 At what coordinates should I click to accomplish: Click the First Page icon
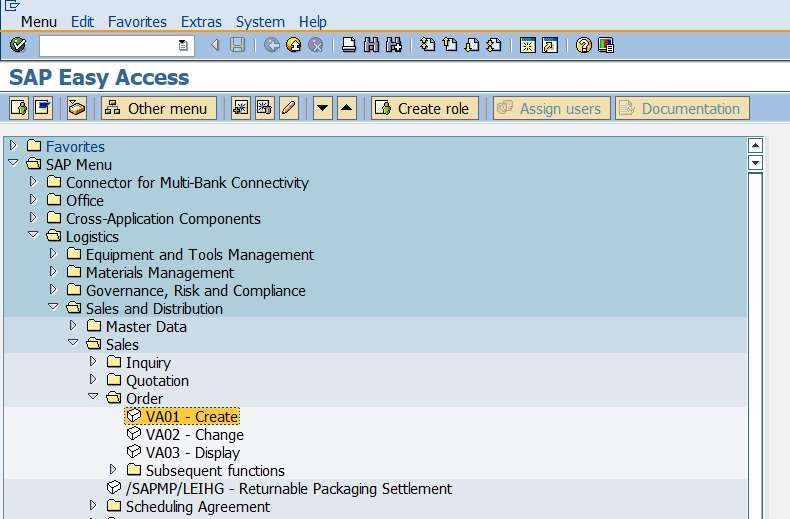click(x=427, y=45)
